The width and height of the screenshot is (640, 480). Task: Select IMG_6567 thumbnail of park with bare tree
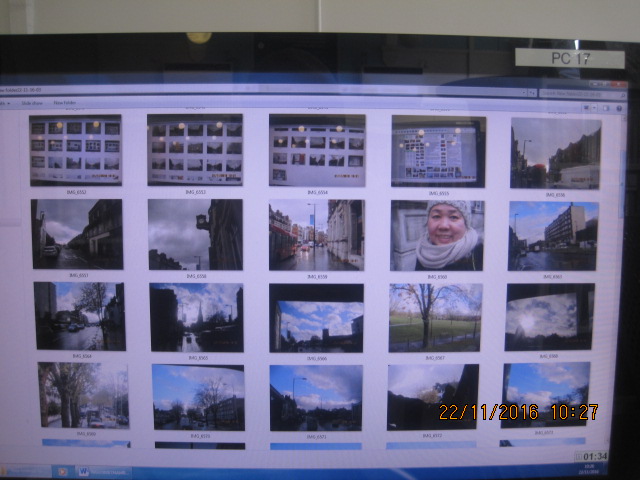[x=435, y=318]
